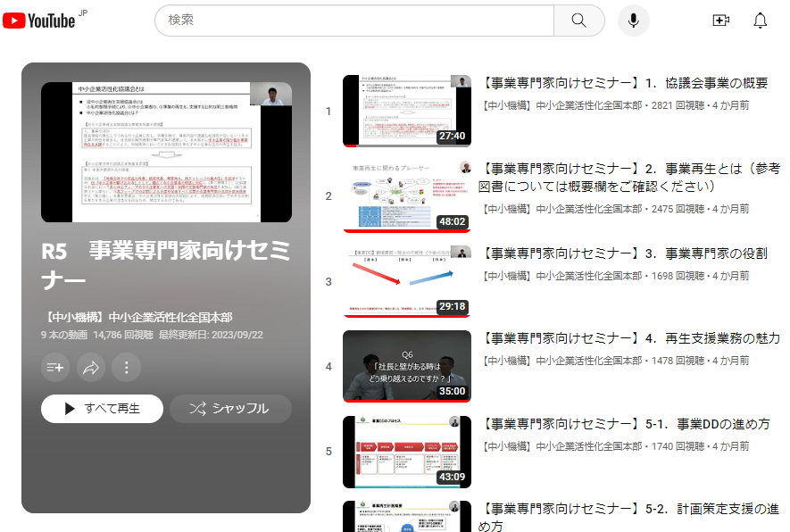Open video title 1. 協議会事業の概要
790x532 pixels.
coord(624,83)
